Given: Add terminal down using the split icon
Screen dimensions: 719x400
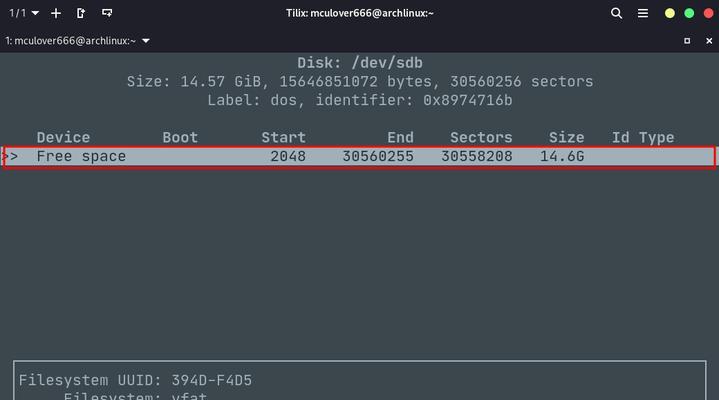Looking at the screenshot, I should point(107,13).
